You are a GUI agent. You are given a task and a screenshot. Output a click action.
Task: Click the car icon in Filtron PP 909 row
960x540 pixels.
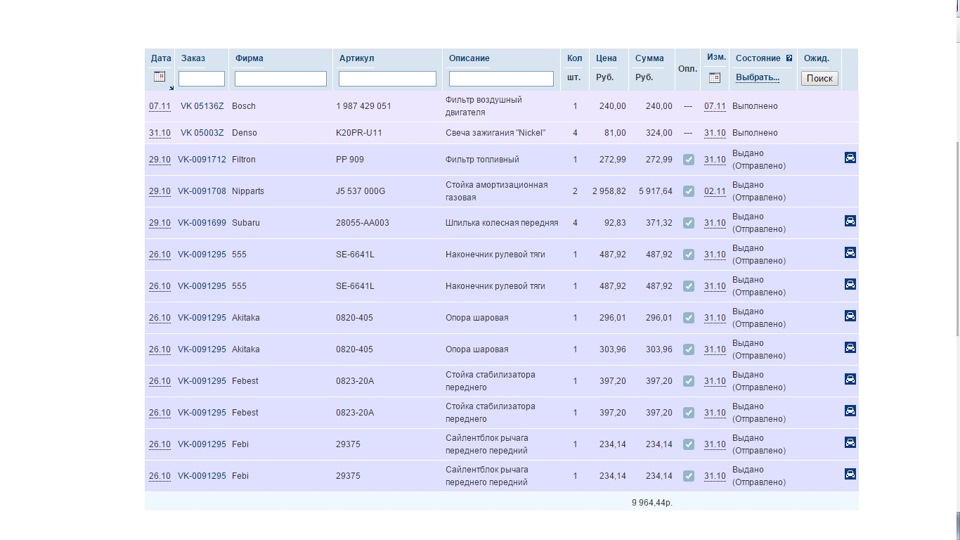tap(850, 157)
